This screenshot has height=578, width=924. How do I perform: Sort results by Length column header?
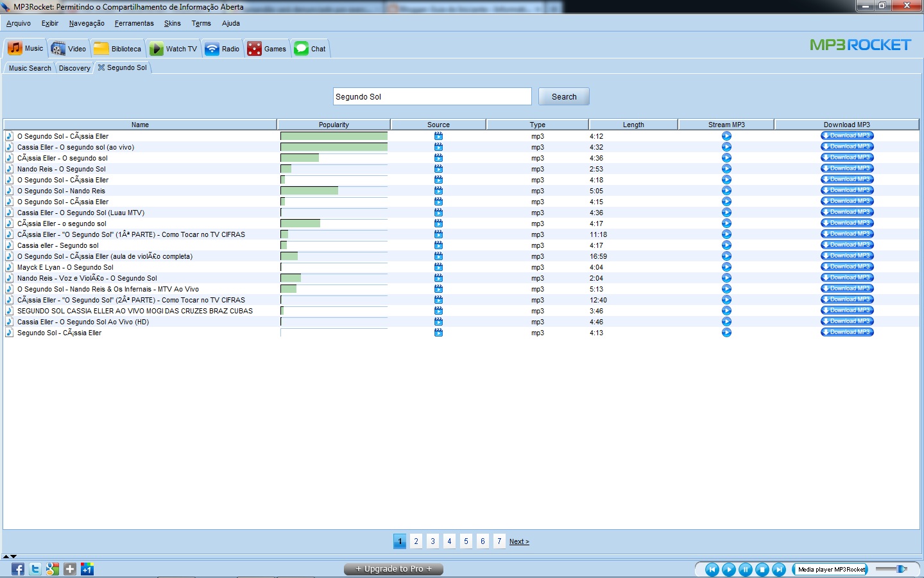(633, 125)
